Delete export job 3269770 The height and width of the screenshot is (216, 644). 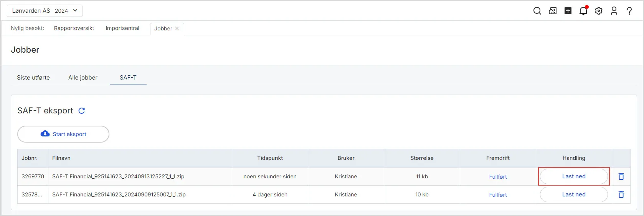(621, 176)
